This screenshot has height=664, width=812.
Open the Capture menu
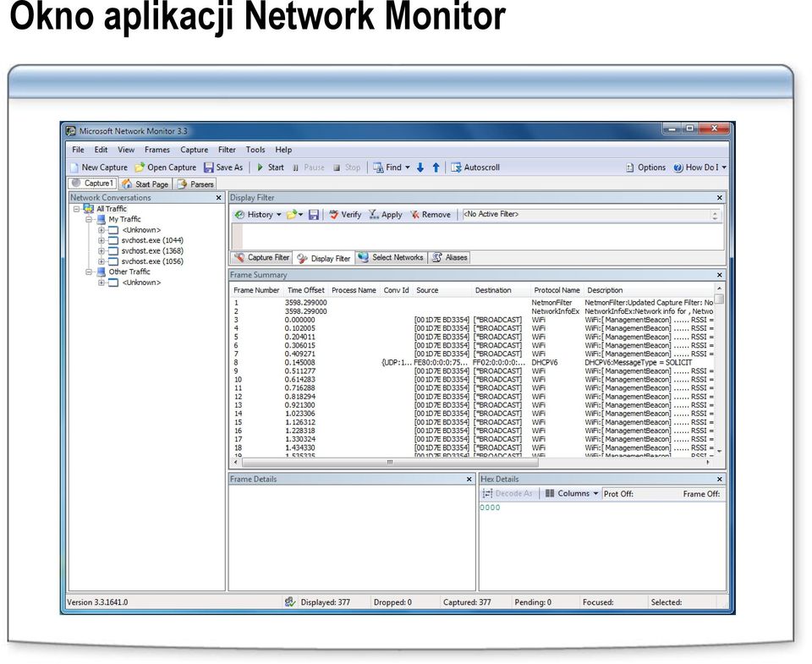[195, 150]
